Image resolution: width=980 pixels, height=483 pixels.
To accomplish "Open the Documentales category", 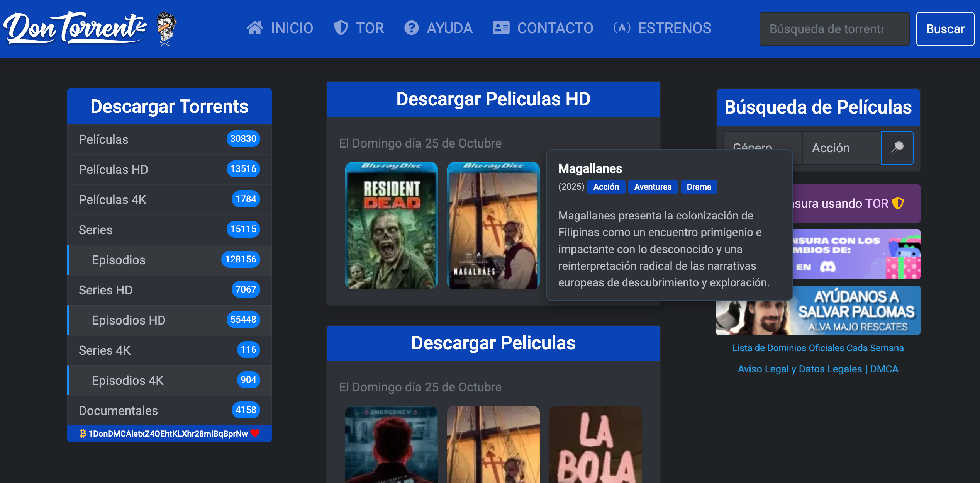I will (170, 411).
